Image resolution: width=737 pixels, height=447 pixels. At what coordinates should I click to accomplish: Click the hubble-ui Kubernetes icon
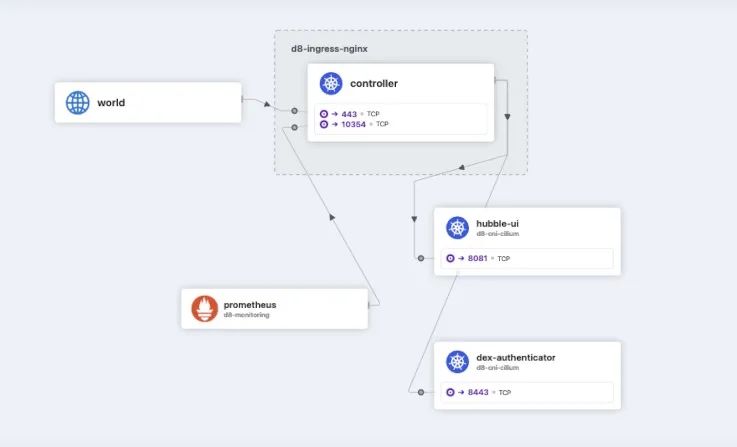[457, 228]
